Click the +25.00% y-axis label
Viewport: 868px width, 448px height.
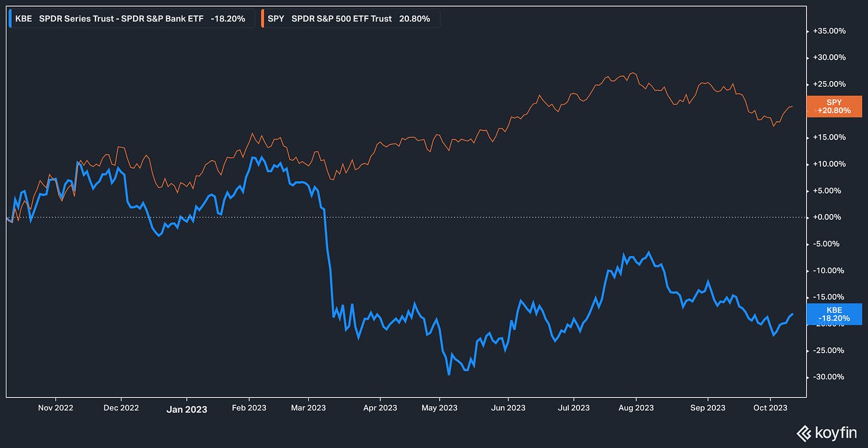(x=829, y=84)
